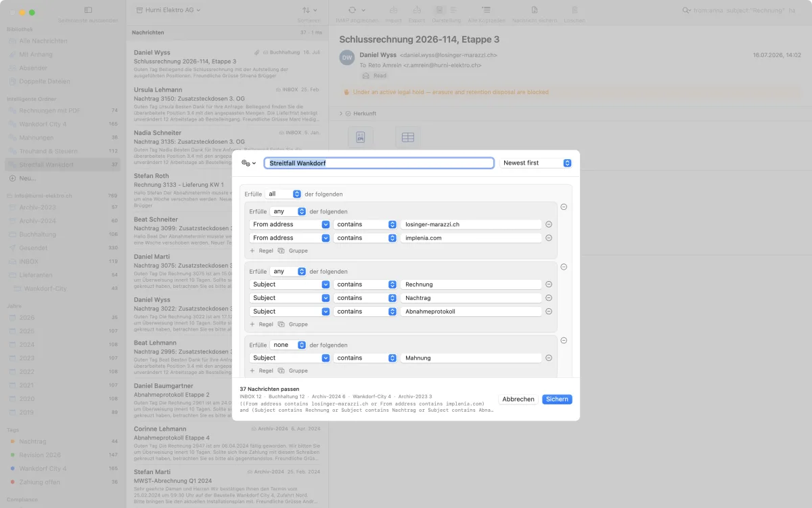Remove the whole From address rule group
The width and height of the screenshot is (812, 508).
[564, 207]
